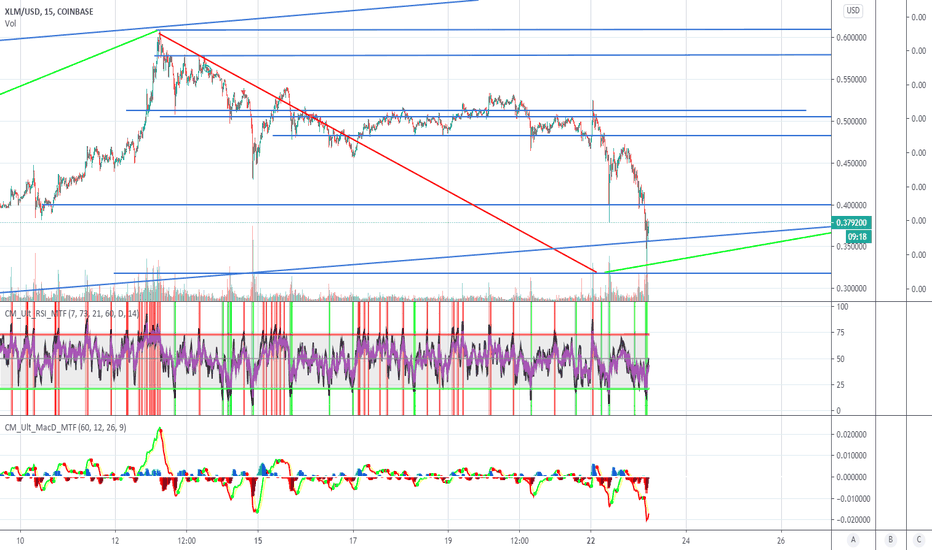932x550 pixels.
Task: Click the MACD scale value -0.020000
Action: 852,520
